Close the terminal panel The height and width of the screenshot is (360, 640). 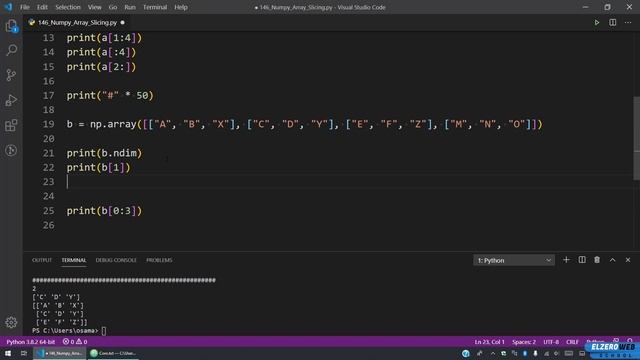click(628, 260)
